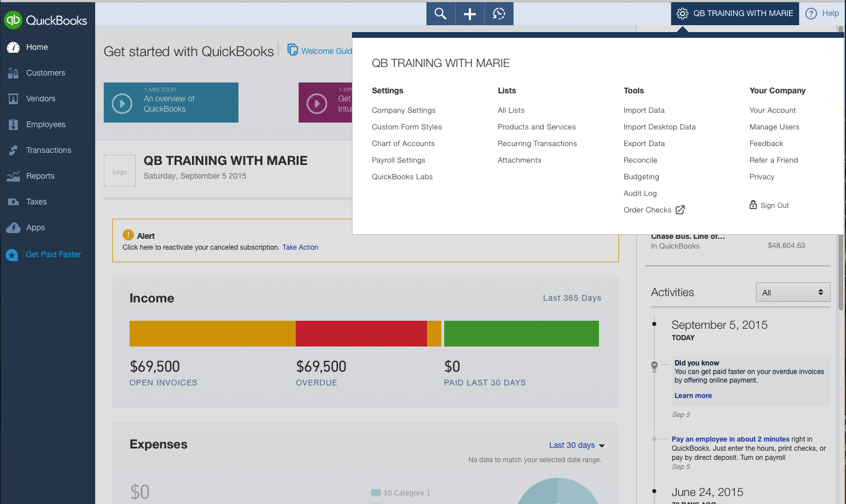Click the Order Checks external link icon
The image size is (846, 504).
click(680, 210)
